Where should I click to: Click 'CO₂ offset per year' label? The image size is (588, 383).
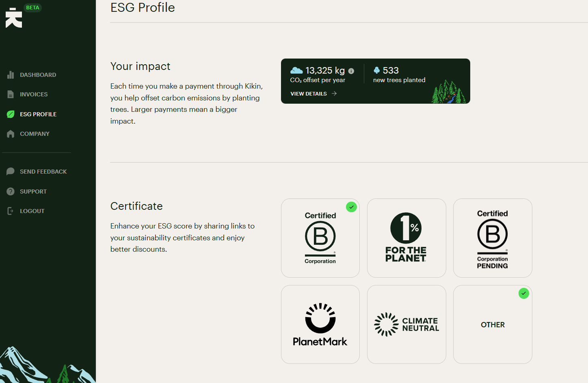(x=318, y=80)
